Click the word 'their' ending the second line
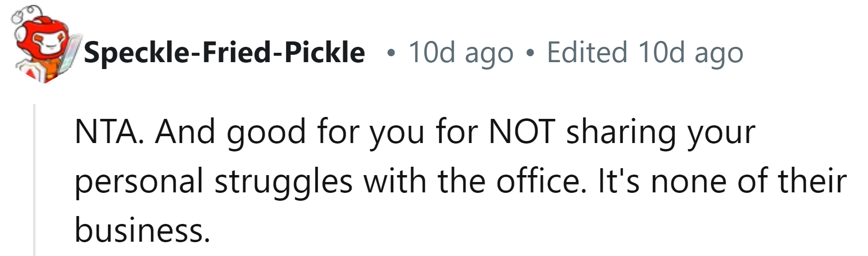Viewport: 868px width, 256px height. tap(812, 181)
